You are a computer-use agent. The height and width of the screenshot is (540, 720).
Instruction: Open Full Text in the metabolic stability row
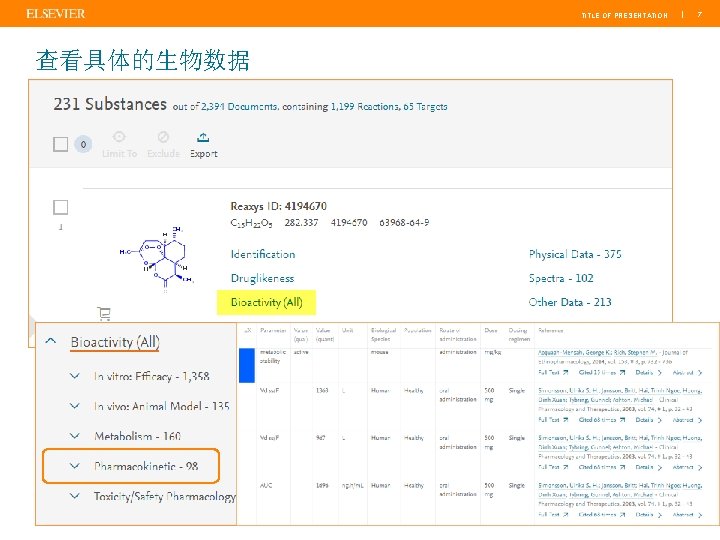[553, 372]
